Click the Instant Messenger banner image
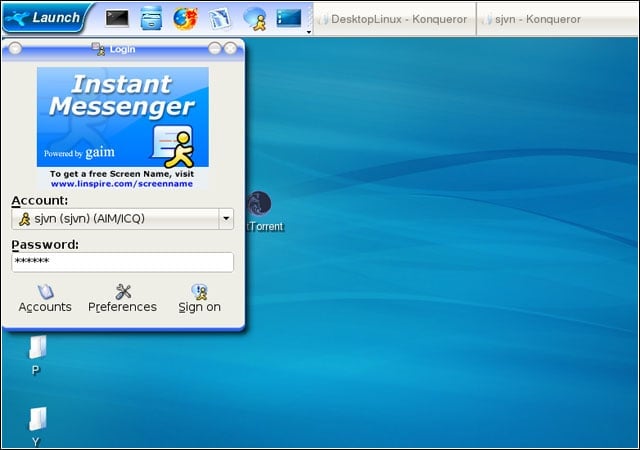640x450 pixels. pos(123,117)
